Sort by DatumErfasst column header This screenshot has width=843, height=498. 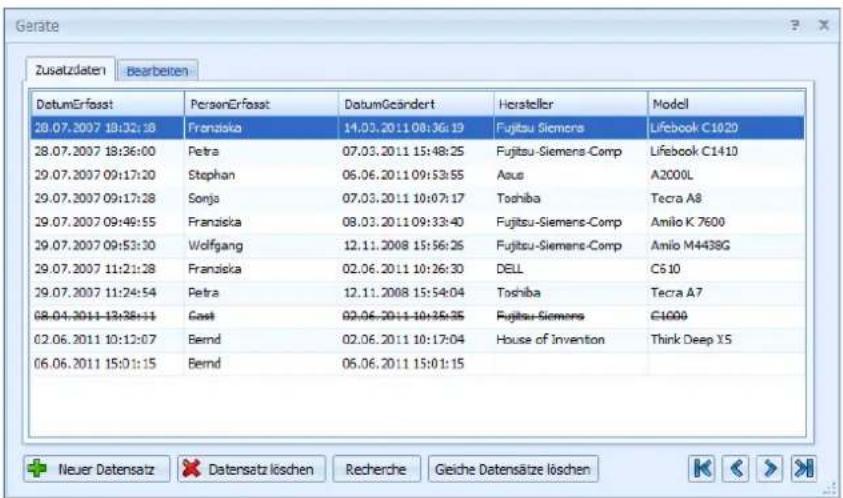pos(107,104)
